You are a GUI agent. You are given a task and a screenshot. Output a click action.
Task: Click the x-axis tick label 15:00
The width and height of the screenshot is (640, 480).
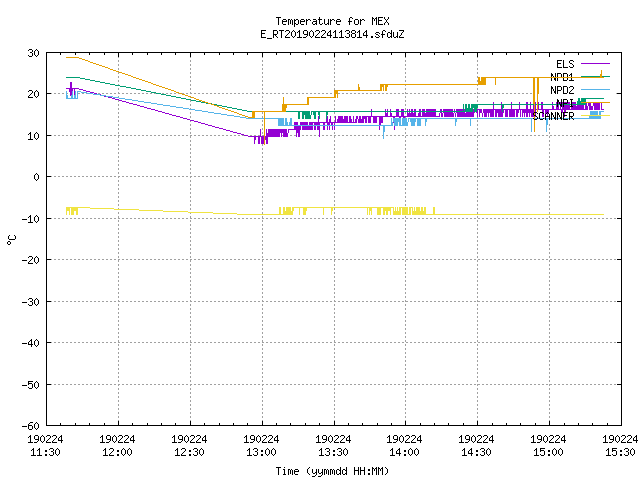point(548,452)
